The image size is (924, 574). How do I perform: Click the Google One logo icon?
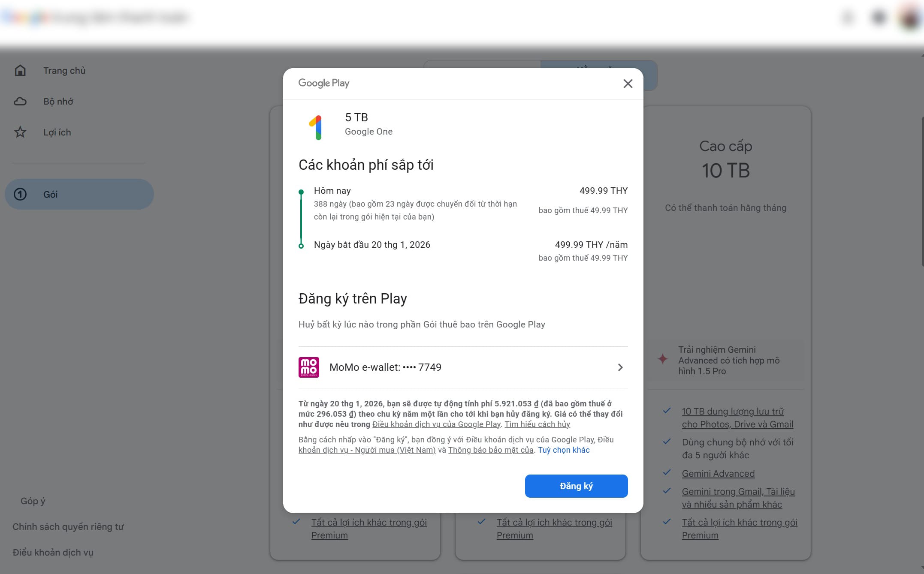(x=316, y=127)
